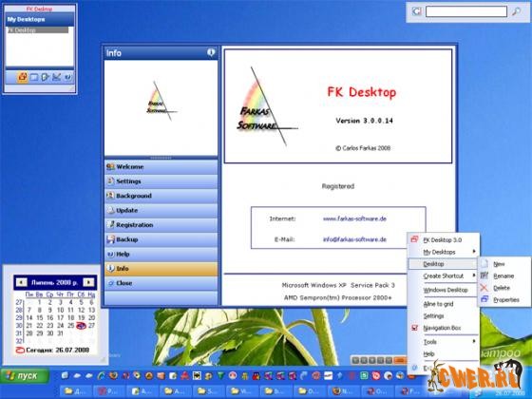Expand the Tools submenu
The width and height of the screenshot is (532, 399).
click(443, 342)
